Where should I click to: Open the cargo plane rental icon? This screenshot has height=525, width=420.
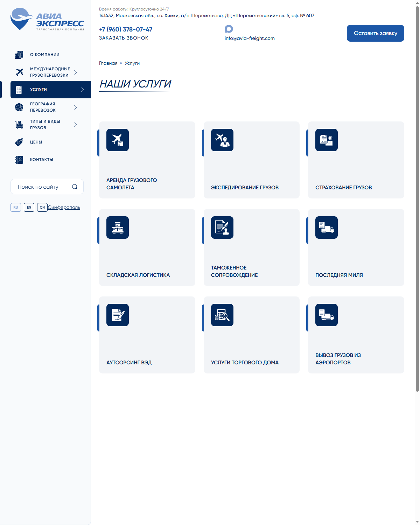(118, 140)
